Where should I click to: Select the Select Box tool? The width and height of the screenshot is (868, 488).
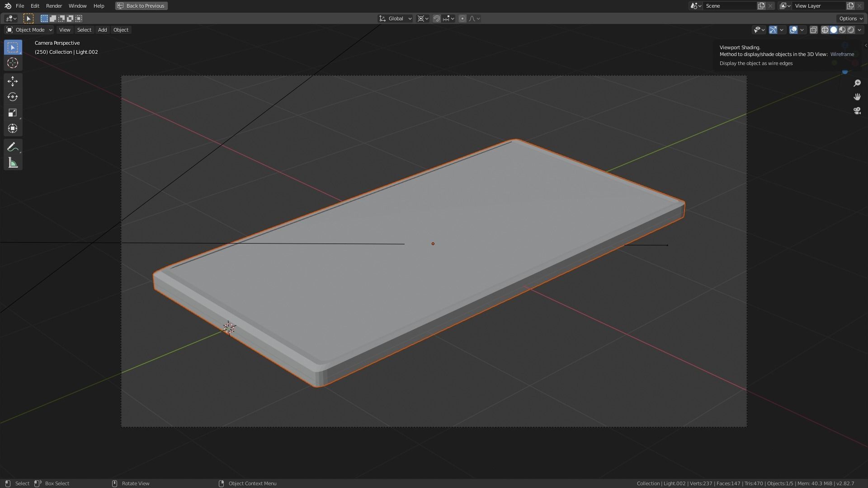pos(13,47)
